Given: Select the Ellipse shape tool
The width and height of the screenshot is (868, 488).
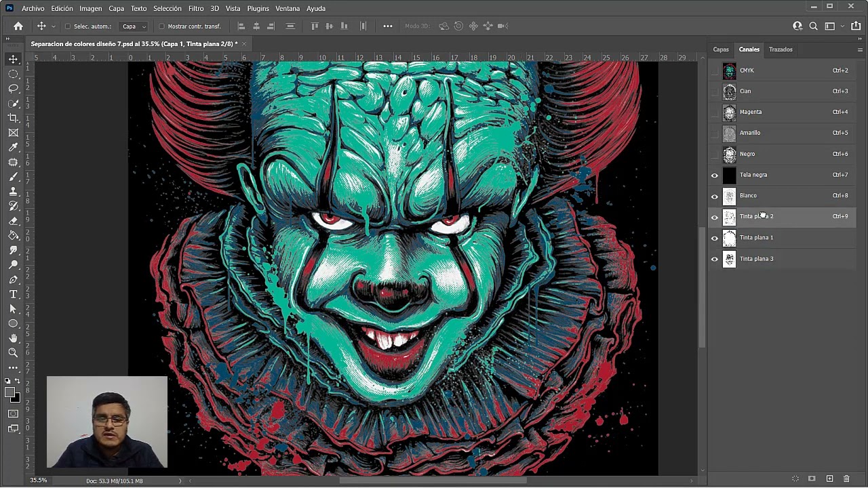Looking at the screenshot, I should (13, 323).
